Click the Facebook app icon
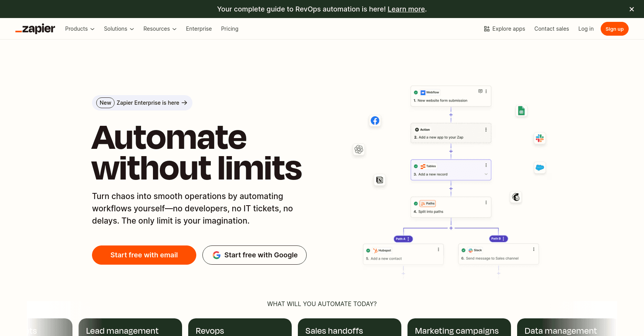Viewport: 644px width, 336px height. pyautogui.click(x=375, y=121)
